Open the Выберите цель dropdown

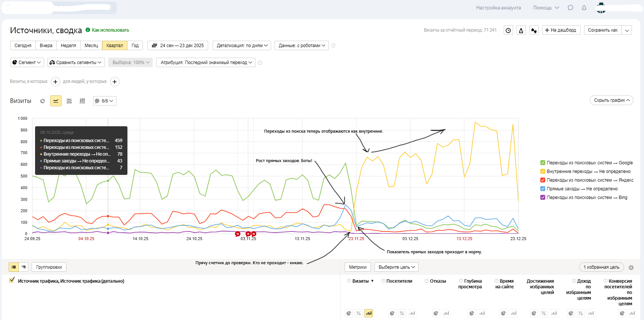(x=396, y=267)
